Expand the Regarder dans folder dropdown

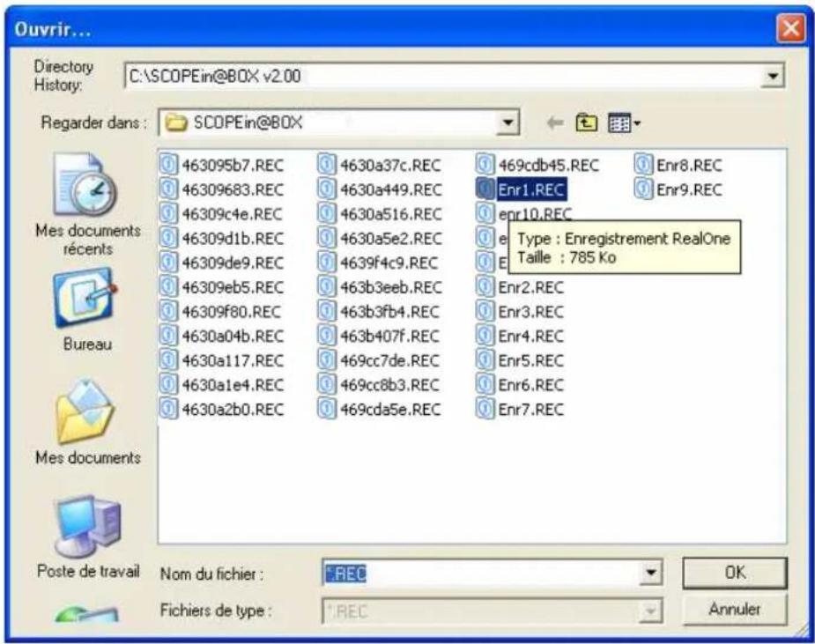click(508, 123)
